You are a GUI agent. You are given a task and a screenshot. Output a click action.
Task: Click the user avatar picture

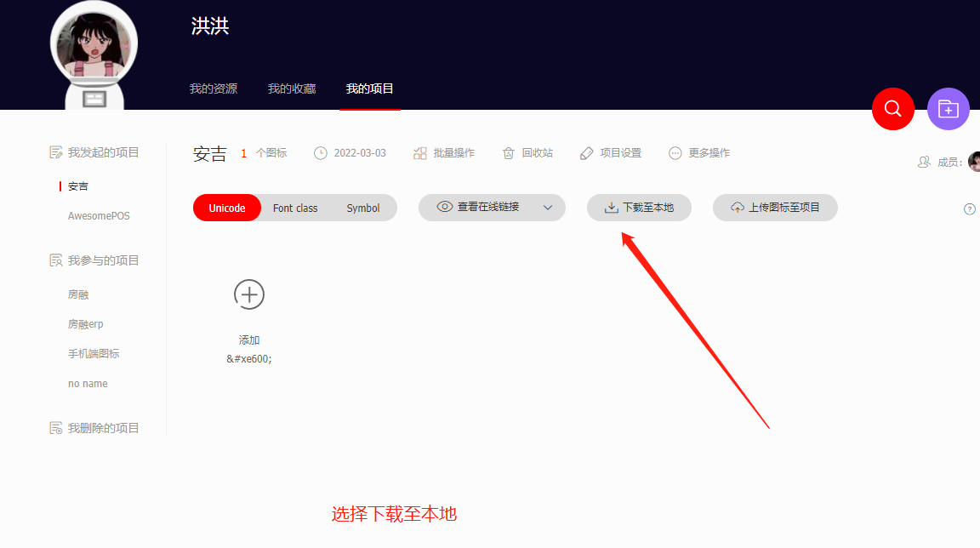[x=94, y=43]
